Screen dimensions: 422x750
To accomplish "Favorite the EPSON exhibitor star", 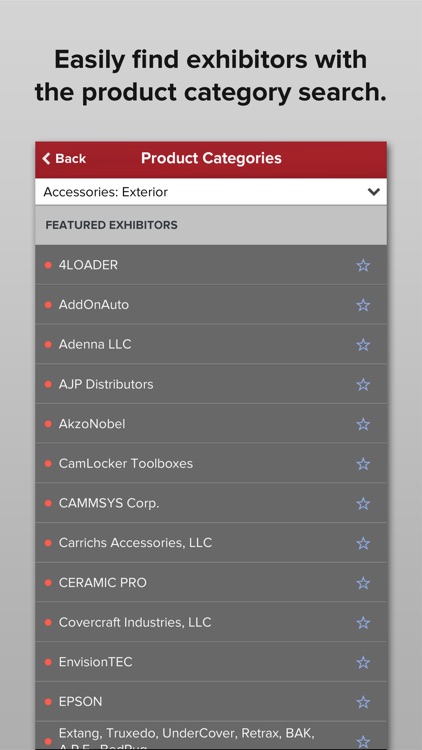I will coord(363,702).
